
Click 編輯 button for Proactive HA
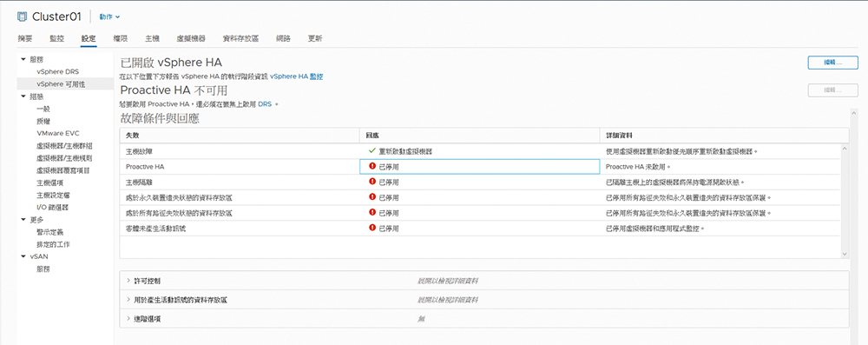tap(833, 90)
